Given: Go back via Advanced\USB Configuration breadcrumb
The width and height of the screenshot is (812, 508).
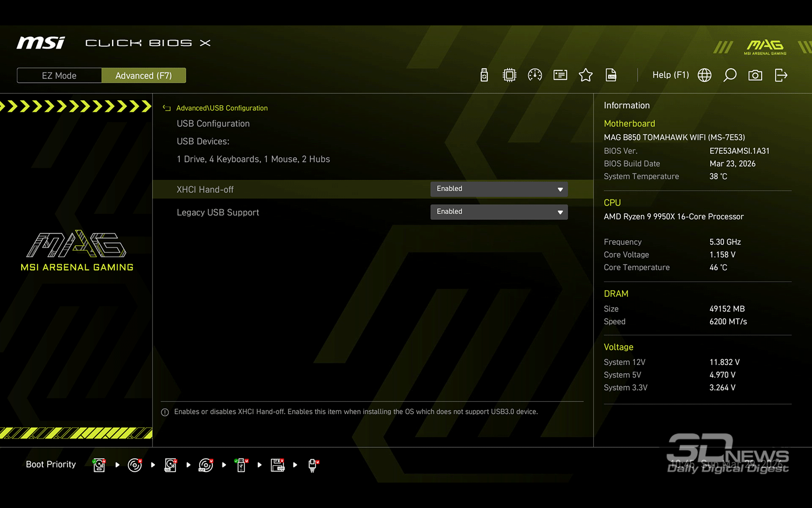Looking at the screenshot, I should pos(221,108).
